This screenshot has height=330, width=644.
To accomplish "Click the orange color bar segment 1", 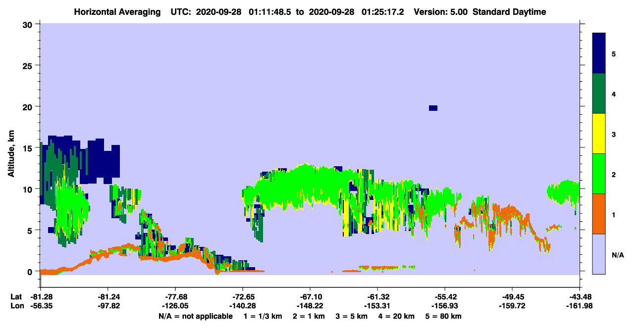I will pos(599,214).
